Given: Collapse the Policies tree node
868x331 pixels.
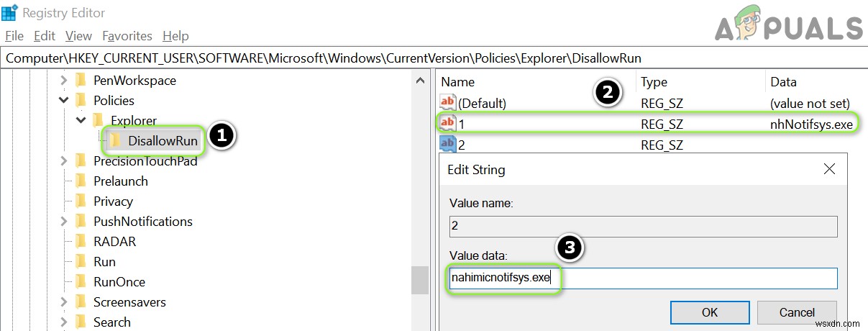Looking at the screenshot, I should pyautogui.click(x=64, y=100).
